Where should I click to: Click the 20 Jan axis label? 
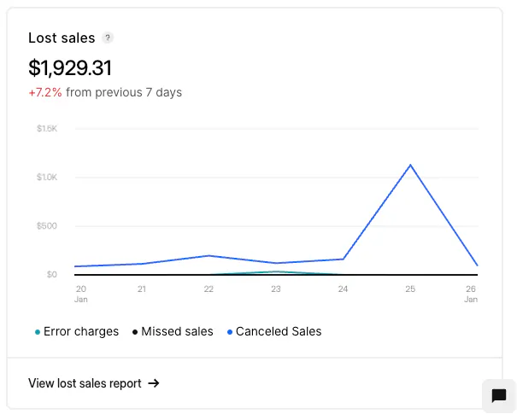tap(81, 294)
